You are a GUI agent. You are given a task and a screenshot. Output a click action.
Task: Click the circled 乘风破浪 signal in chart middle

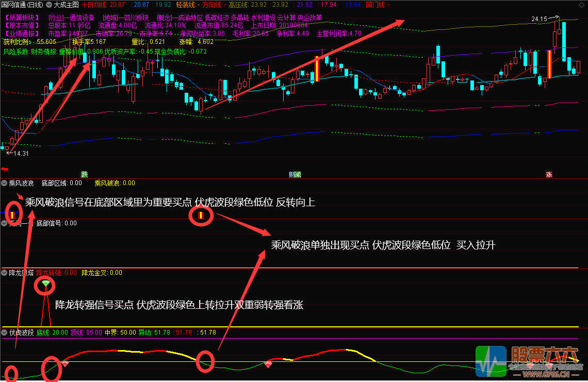coord(201,215)
